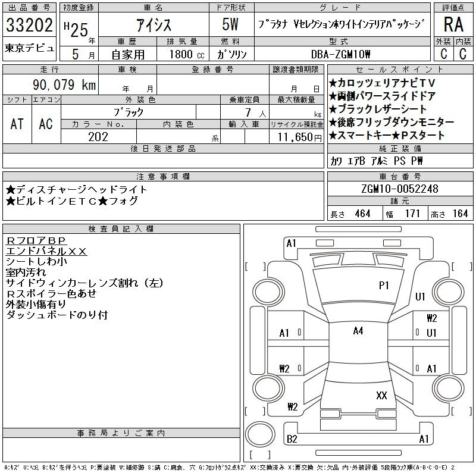Click the underlined エンドパネルXX note
This screenshot has height=476, width=476.
46,251
